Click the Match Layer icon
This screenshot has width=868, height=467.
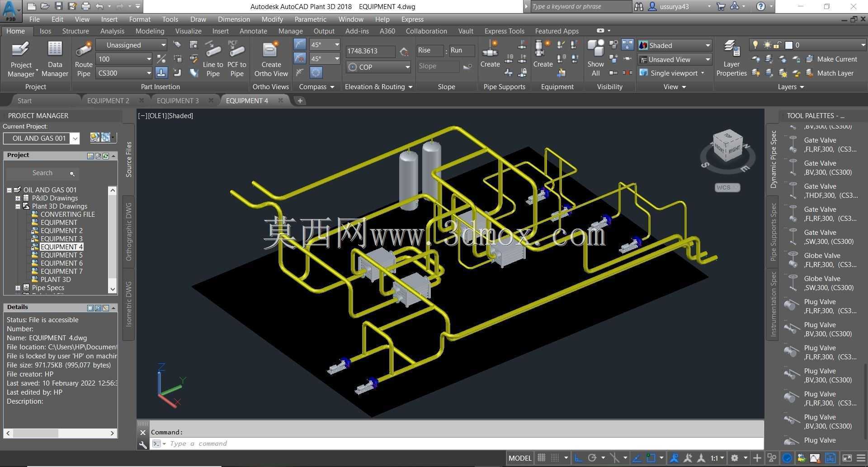click(x=810, y=73)
